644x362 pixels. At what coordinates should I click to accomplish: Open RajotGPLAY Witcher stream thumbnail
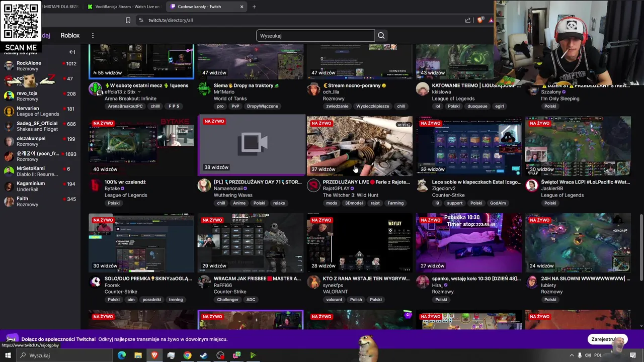360,146
